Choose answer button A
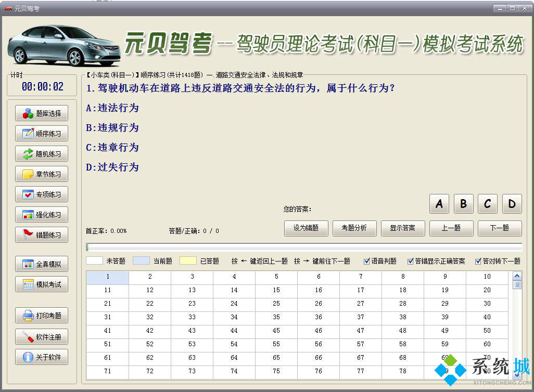Screen dimensions: 534x392 coord(439,204)
